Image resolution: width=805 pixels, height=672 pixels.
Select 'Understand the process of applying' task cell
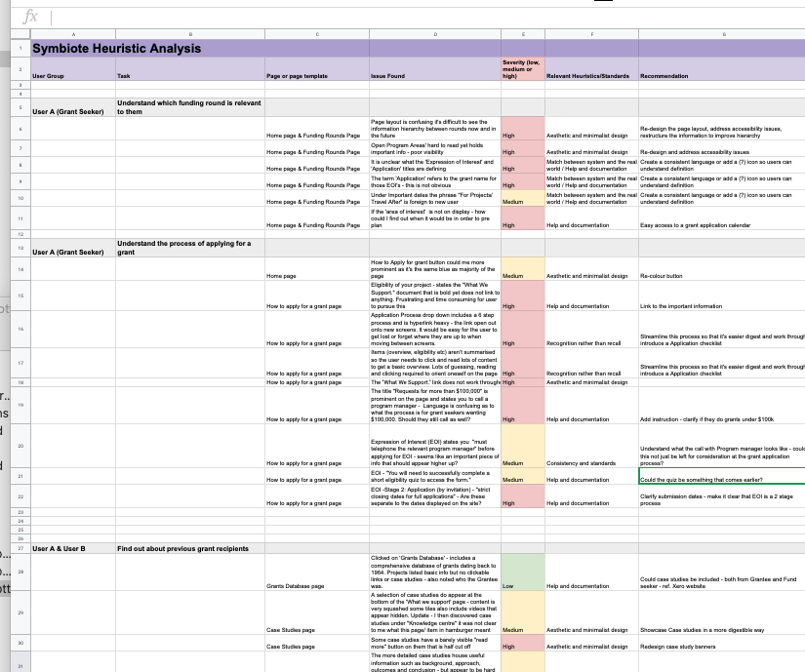click(x=190, y=248)
